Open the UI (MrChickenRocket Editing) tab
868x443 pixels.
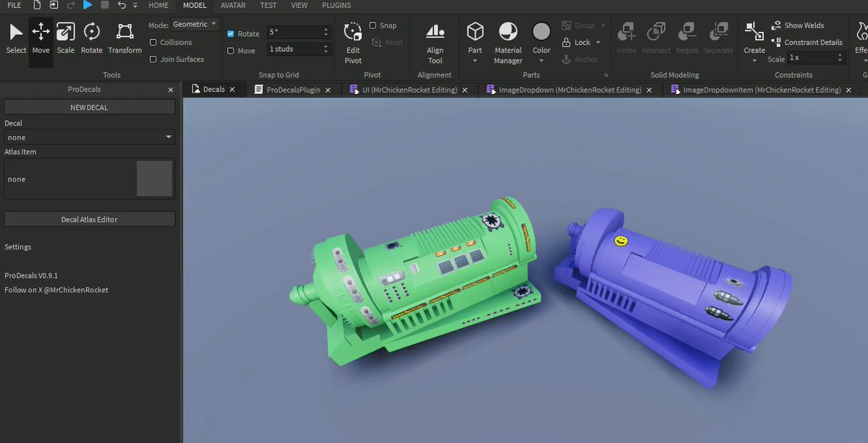[x=409, y=90]
